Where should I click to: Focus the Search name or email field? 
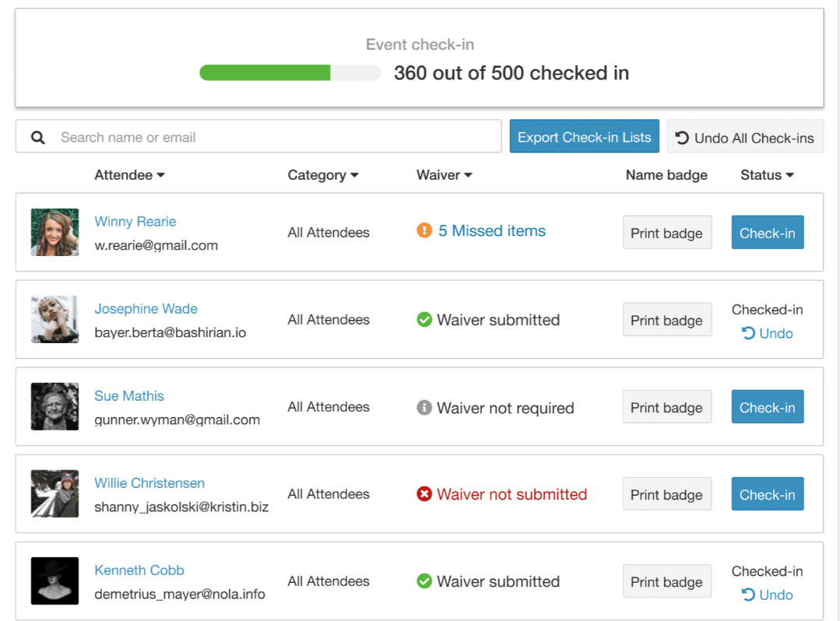click(x=272, y=138)
